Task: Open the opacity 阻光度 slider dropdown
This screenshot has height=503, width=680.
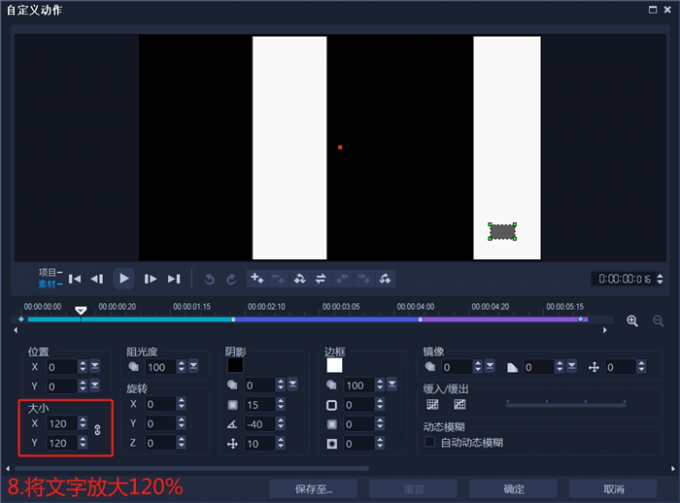Action: tap(193, 366)
